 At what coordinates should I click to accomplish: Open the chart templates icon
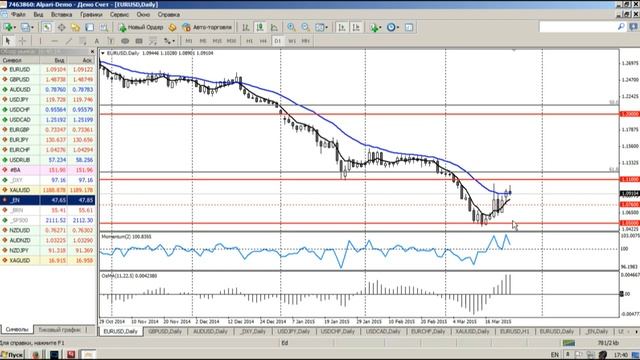(x=409, y=27)
